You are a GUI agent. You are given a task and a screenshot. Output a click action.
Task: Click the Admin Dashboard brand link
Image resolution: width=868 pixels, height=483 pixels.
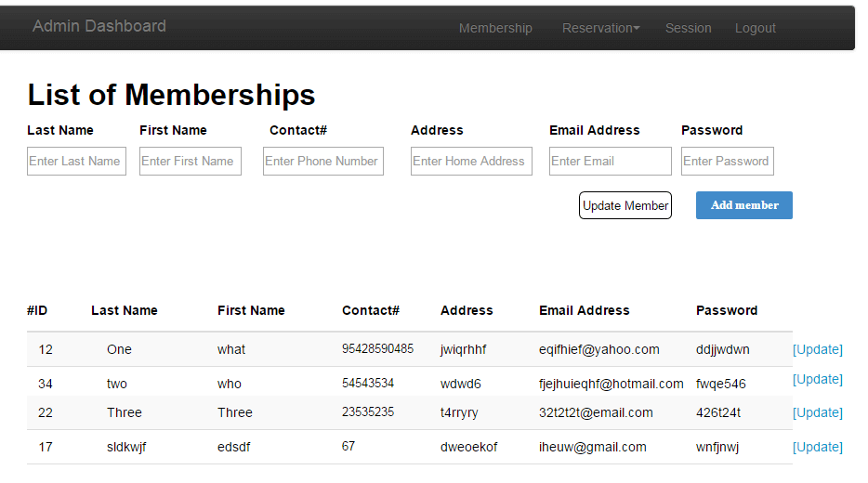[99, 26]
